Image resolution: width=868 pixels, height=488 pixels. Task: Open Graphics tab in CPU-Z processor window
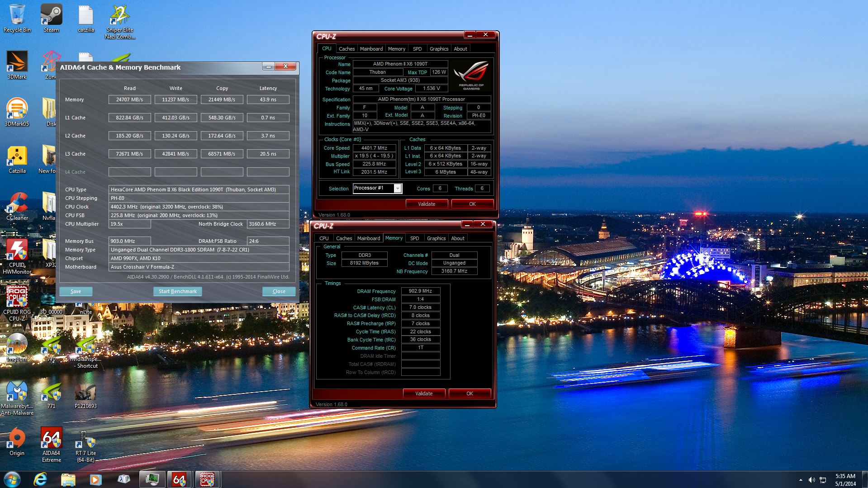(439, 49)
